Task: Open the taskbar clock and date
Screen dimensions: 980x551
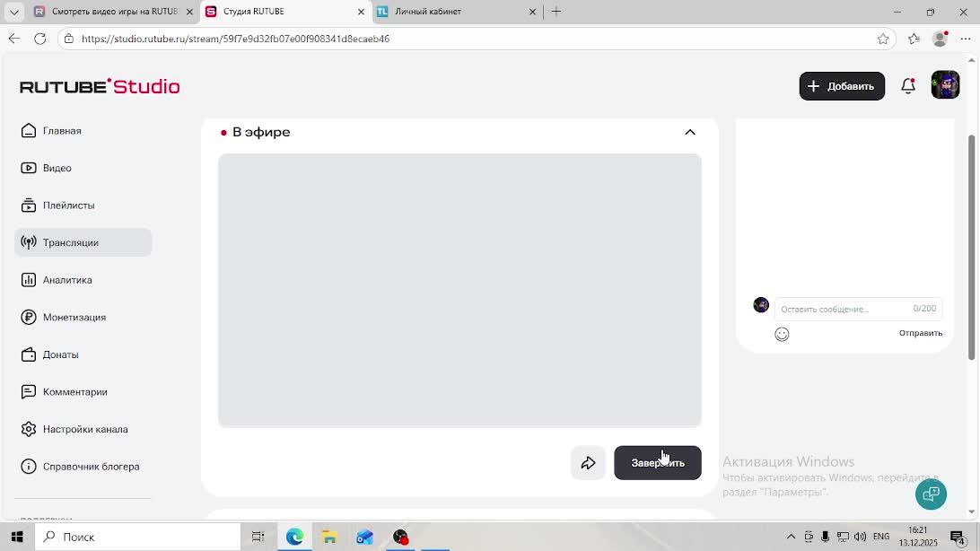Action: tap(918, 537)
